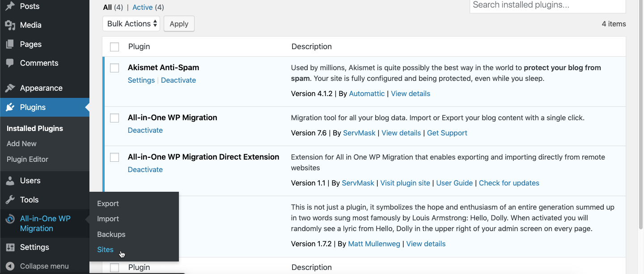
Task: Open ServMask link for Direct Extension
Action: pyautogui.click(x=358, y=183)
